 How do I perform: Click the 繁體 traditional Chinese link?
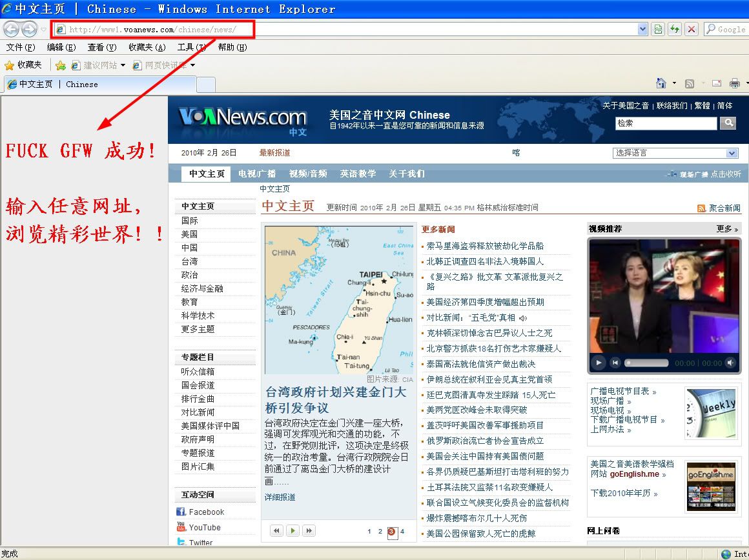click(703, 106)
